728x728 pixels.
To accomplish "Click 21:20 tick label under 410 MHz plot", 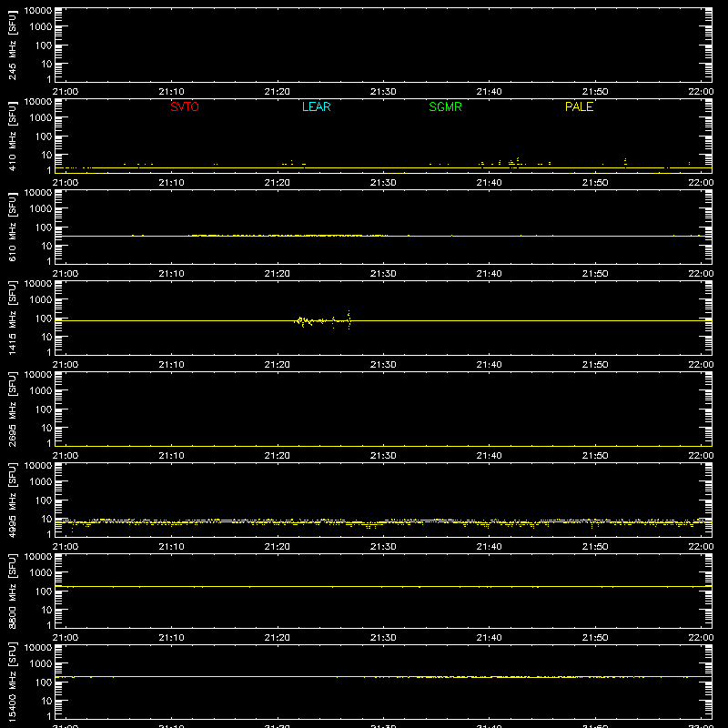I will pos(278,183).
